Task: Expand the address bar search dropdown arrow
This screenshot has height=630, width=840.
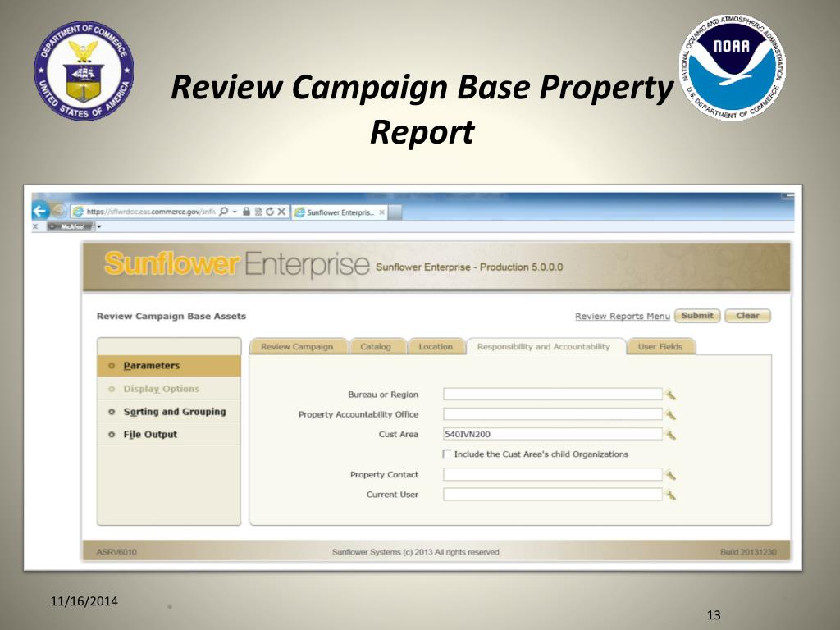Action: [x=235, y=212]
